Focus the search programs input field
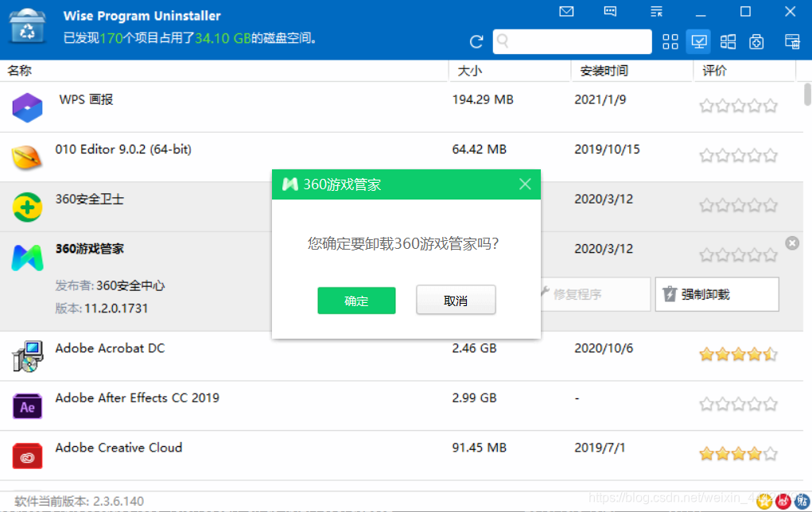The height and width of the screenshot is (512, 812). [573, 41]
